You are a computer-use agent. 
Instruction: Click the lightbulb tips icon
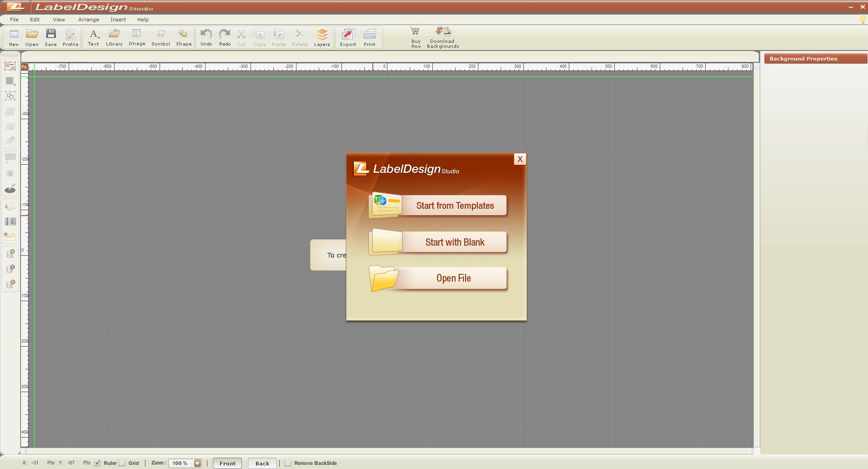point(863,20)
